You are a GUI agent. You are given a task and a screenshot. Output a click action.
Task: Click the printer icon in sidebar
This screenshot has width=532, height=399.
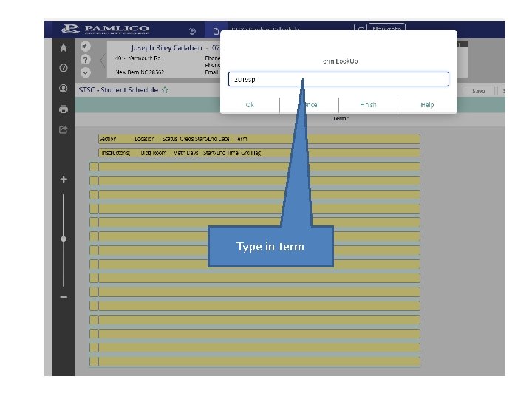(x=64, y=109)
